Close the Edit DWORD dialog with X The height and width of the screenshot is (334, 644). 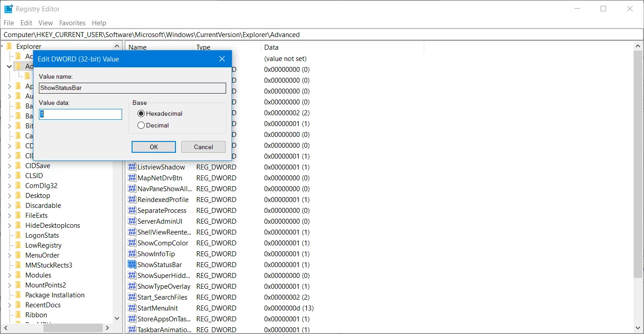[x=222, y=59]
